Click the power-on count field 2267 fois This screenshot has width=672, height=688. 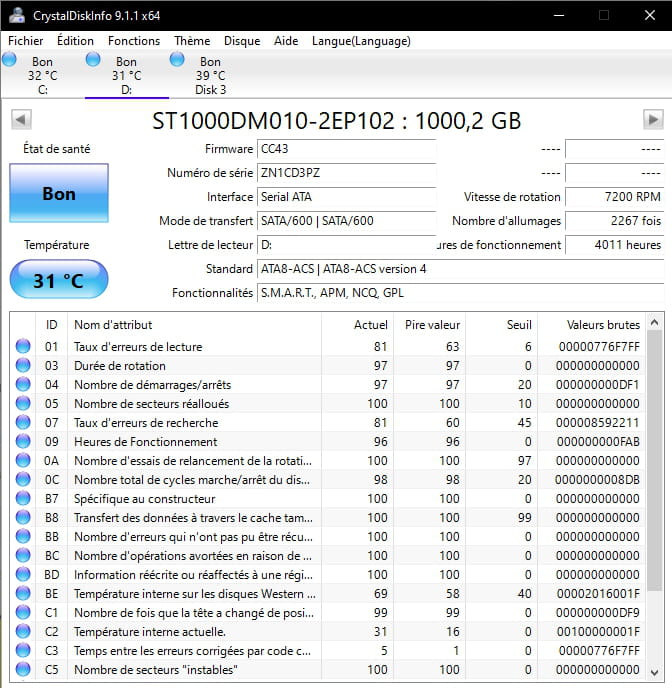pyautogui.click(x=615, y=221)
